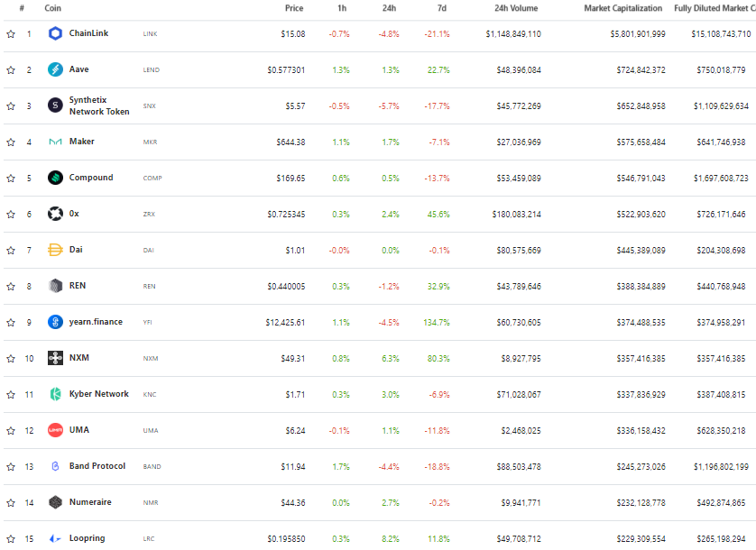This screenshot has height=550, width=756.
Task: Open the Loopring coin page link
Action: 87,538
